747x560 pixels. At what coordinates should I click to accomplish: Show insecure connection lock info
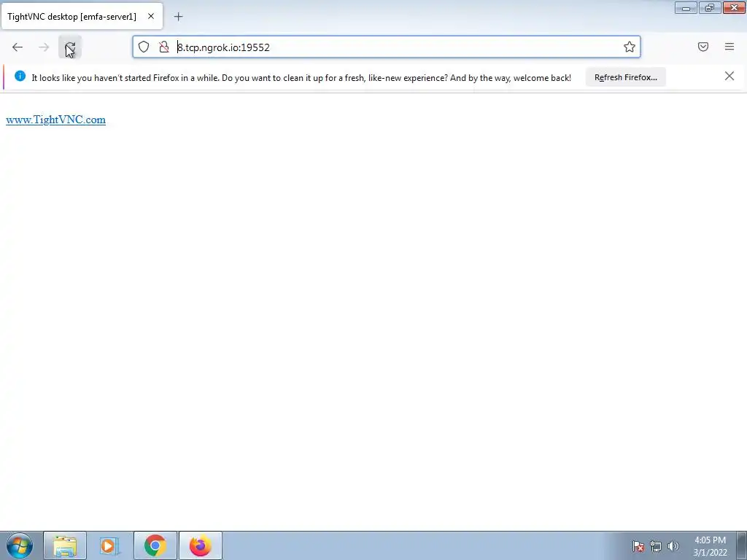point(164,47)
